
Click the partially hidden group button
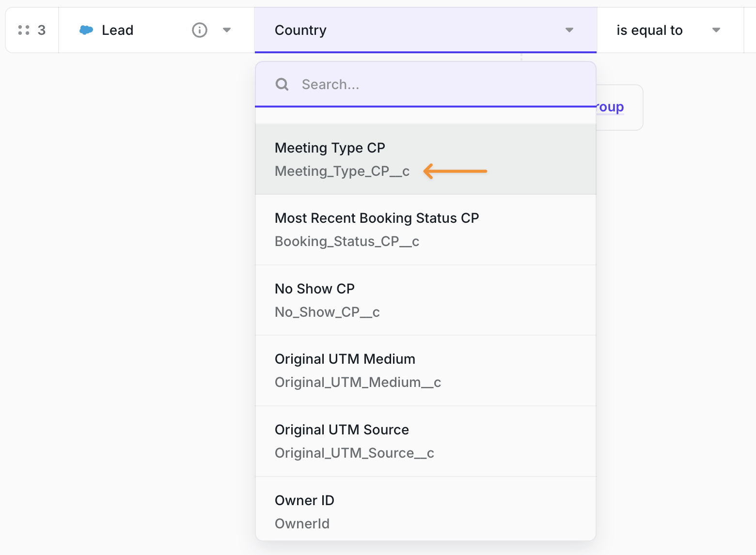(x=618, y=107)
